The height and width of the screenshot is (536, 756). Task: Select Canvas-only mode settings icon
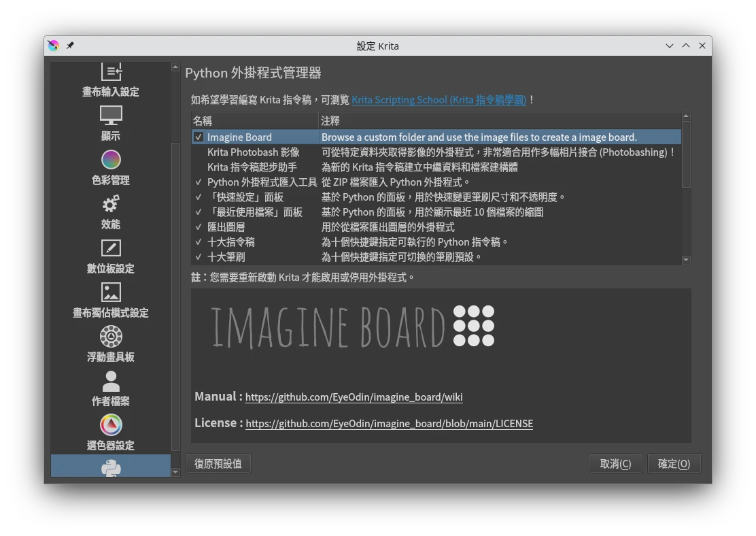pos(111,292)
